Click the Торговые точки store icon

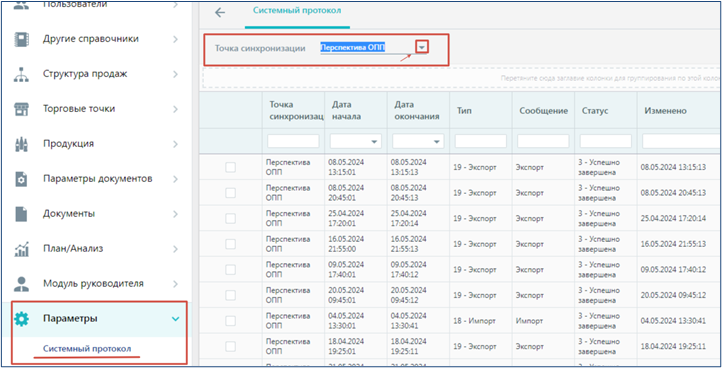point(22,109)
